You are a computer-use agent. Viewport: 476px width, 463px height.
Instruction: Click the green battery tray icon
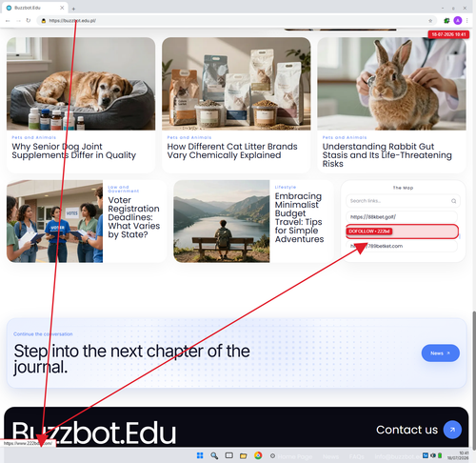(440, 455)
